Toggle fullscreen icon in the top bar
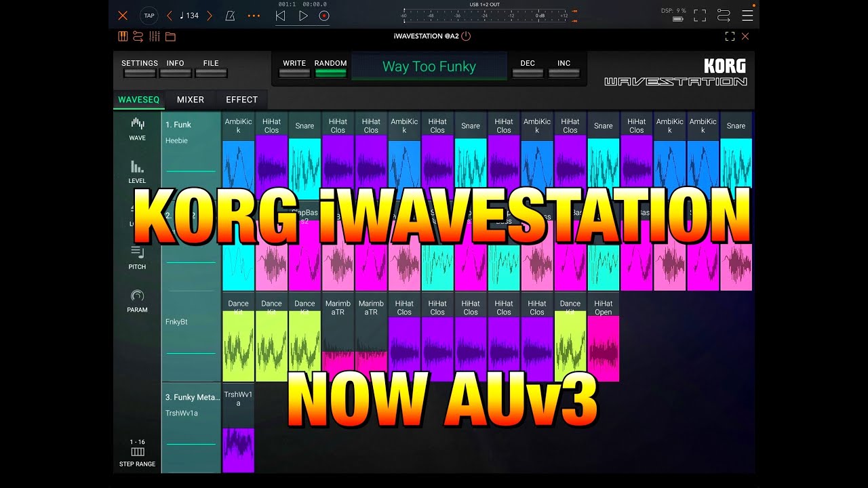Screen dimensions: 868x488 [x=700, y=16]
